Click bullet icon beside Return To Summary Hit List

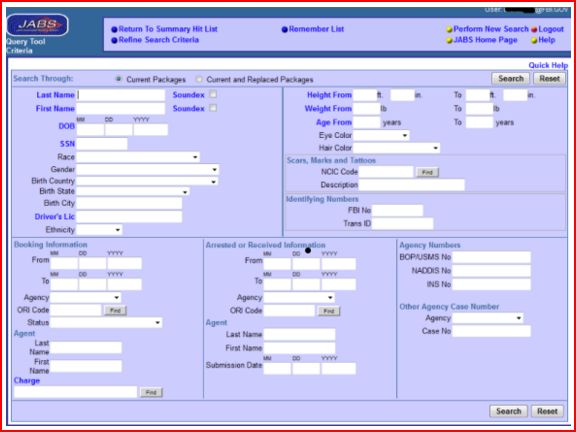click(x=114, y=29)
